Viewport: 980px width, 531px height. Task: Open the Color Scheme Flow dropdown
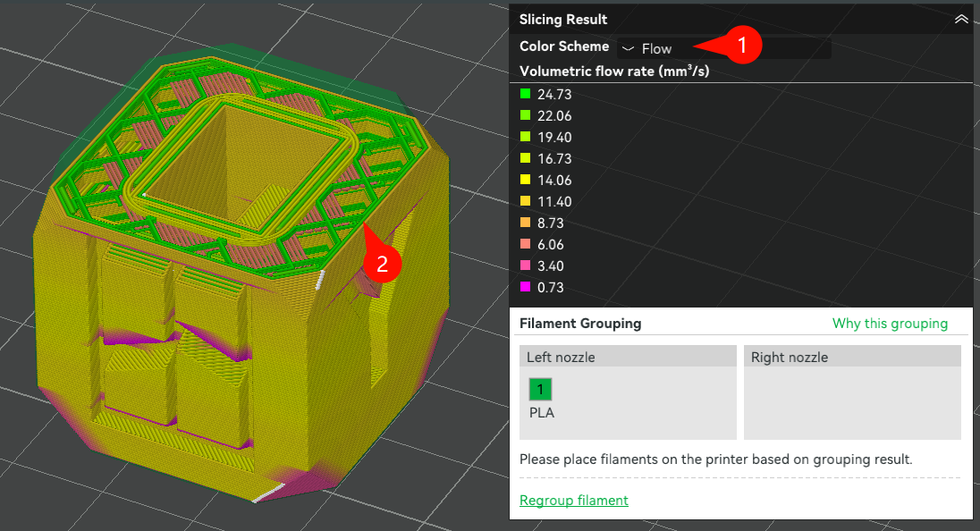(x=723, y=48)
